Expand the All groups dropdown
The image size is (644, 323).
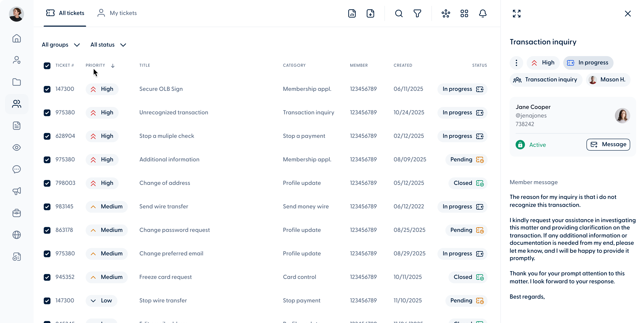tap(61, 45)
